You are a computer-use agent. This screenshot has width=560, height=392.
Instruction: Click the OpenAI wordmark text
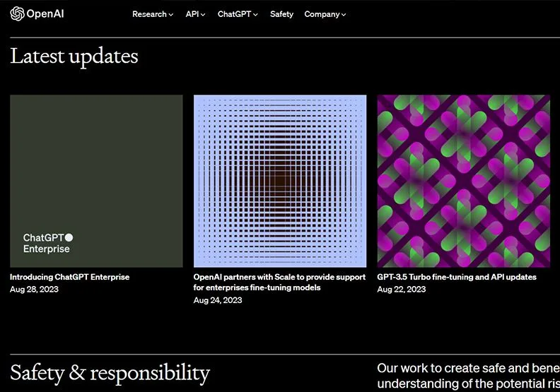click(45, 14)
